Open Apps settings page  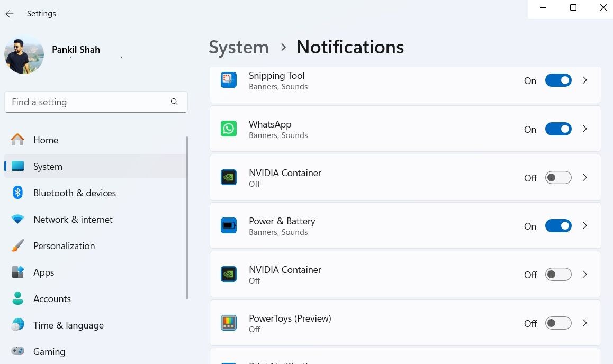tap(95, 272)
